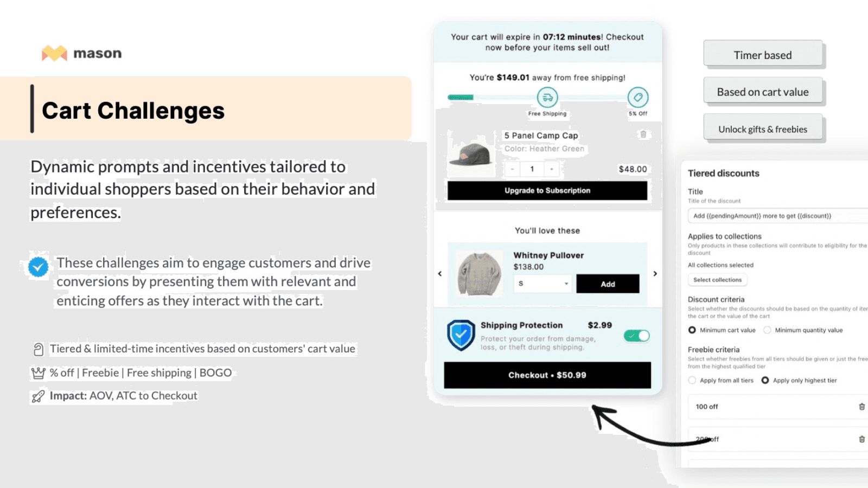Remove the 200 off tier with trash icon
This screenshot has width=868, height=488.
pyautogui.click(x=861, y=439)
